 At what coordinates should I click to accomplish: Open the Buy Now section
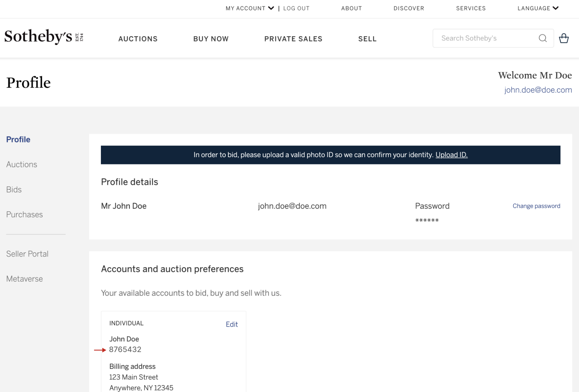pyautogui.click(x=211, y=39)
